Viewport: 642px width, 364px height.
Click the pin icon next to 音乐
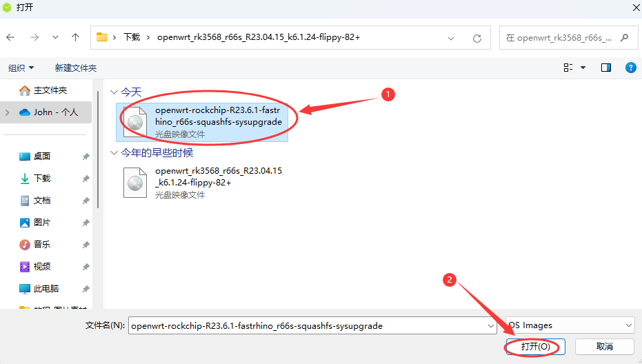(x=86, y=245)
